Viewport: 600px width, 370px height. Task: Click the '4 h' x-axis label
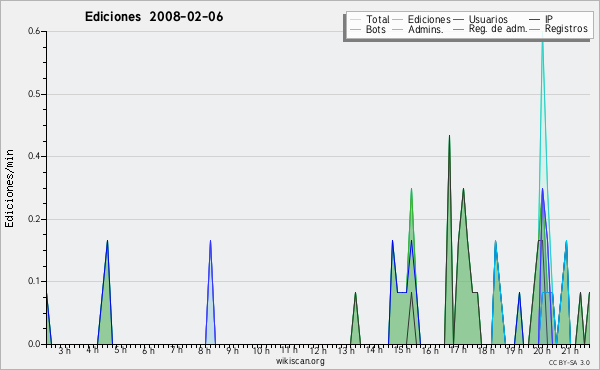point(92,350)
